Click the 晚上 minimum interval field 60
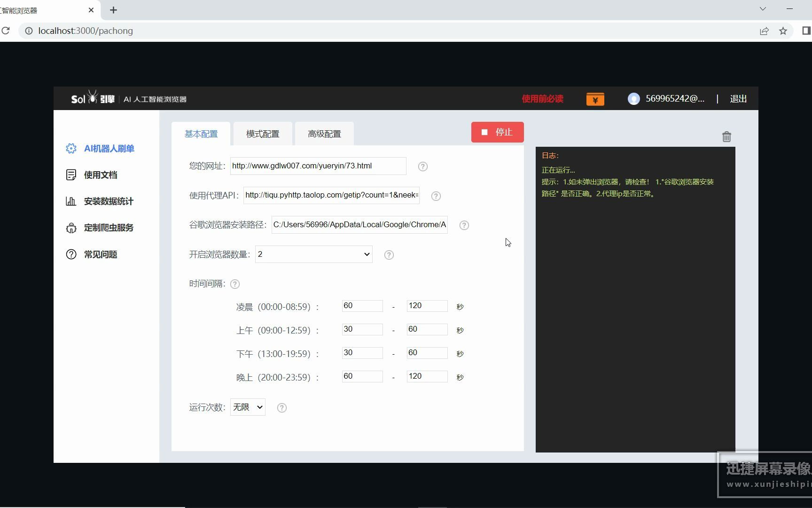 click(362, 376)
